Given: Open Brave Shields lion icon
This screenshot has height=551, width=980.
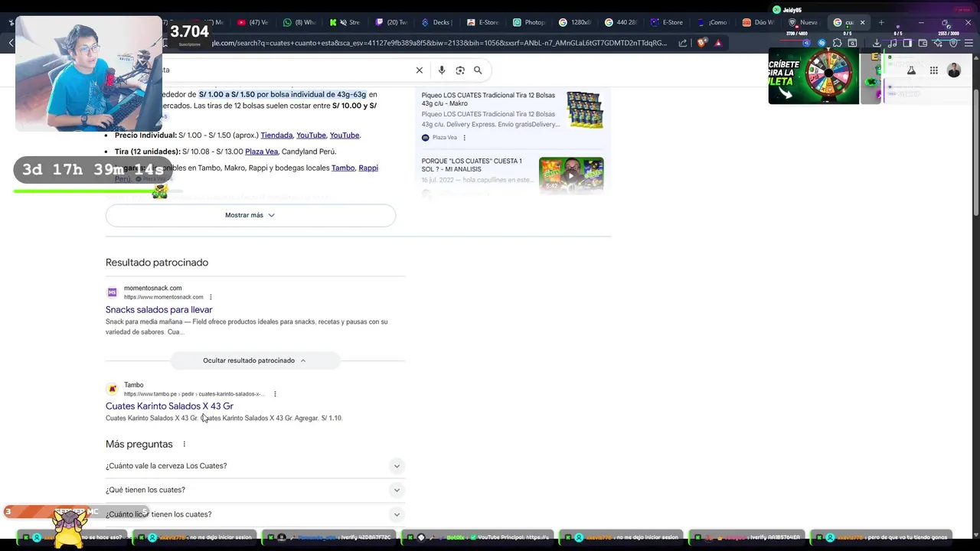Looking at the screenshot, I should [701, 43].
